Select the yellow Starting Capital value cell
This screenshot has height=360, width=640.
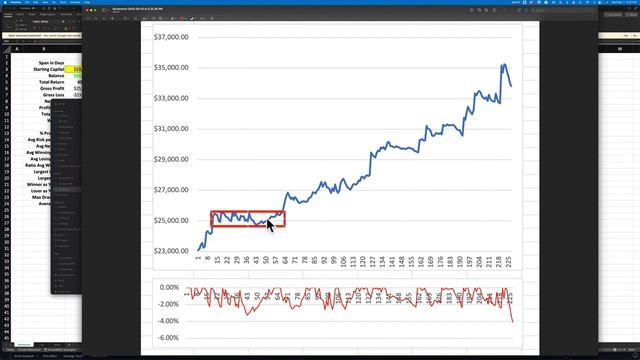click(x=73, y=69)
